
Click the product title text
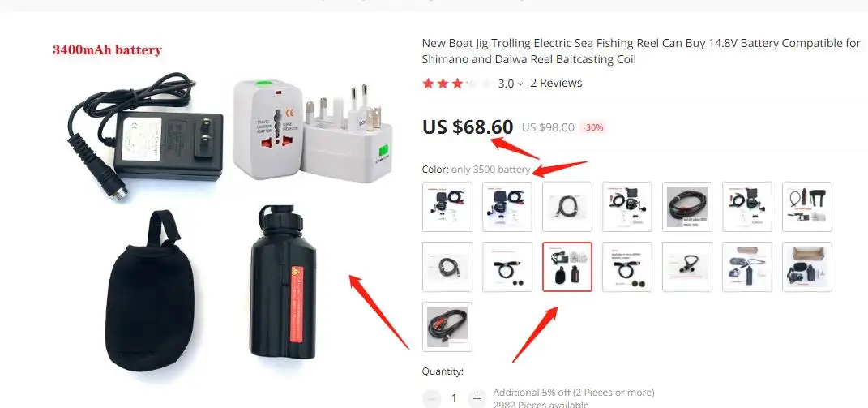pyautogui.click(x=641, y=51)
